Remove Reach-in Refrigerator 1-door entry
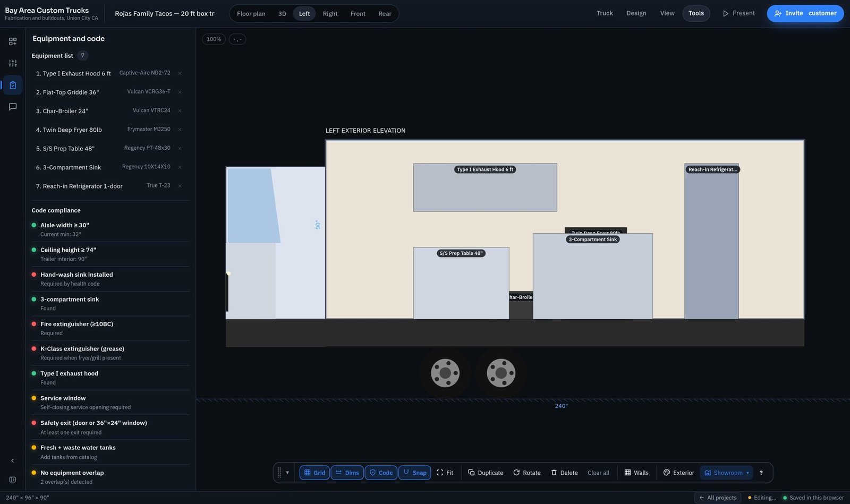850x504 pixels. tap(180, 186)
